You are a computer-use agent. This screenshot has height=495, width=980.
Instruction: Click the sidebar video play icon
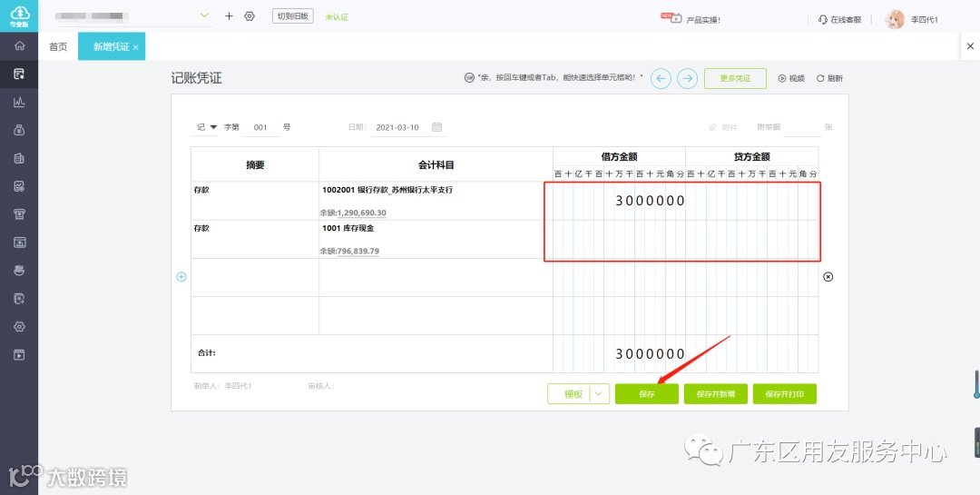tap(19, 355)
